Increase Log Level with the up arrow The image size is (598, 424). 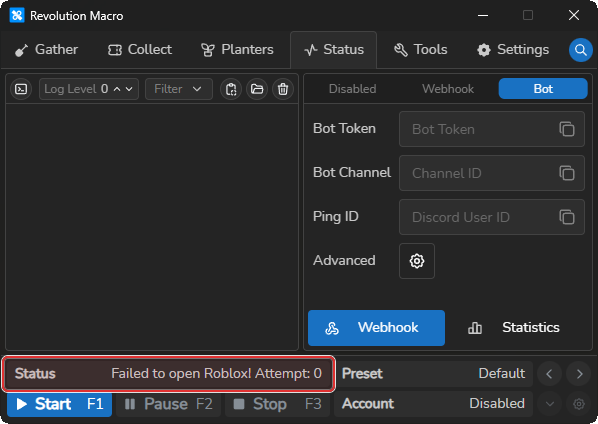coord(117,89)
